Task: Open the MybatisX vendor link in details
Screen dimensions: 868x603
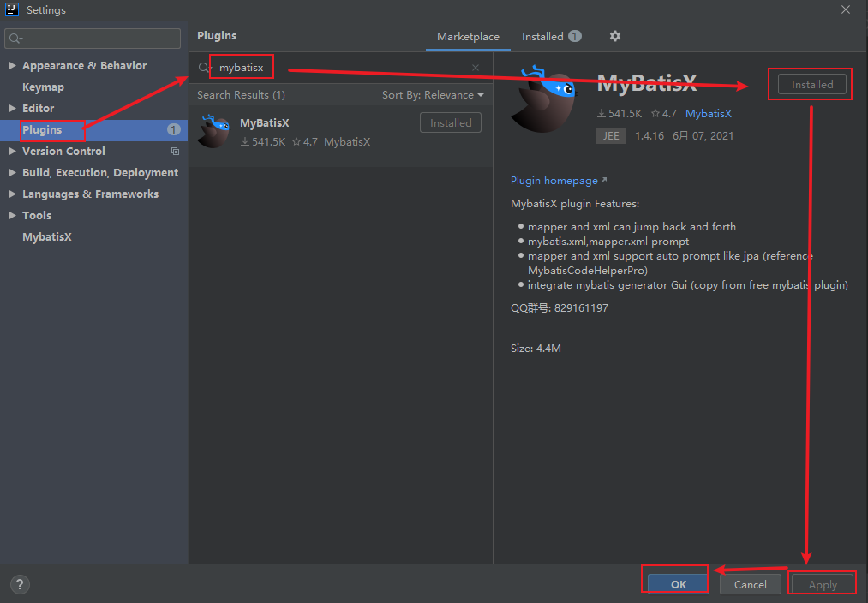Action: point(709,113)
